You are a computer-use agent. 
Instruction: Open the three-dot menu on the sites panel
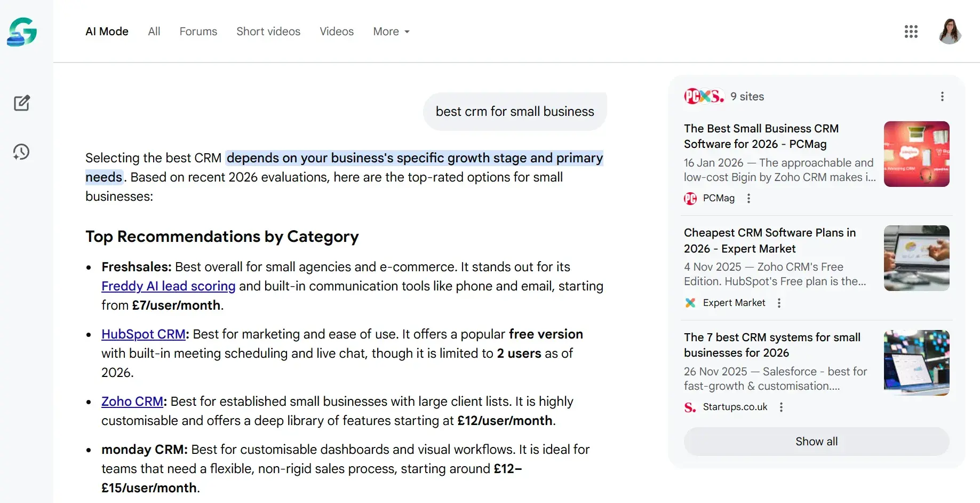(x=942, y=96)
